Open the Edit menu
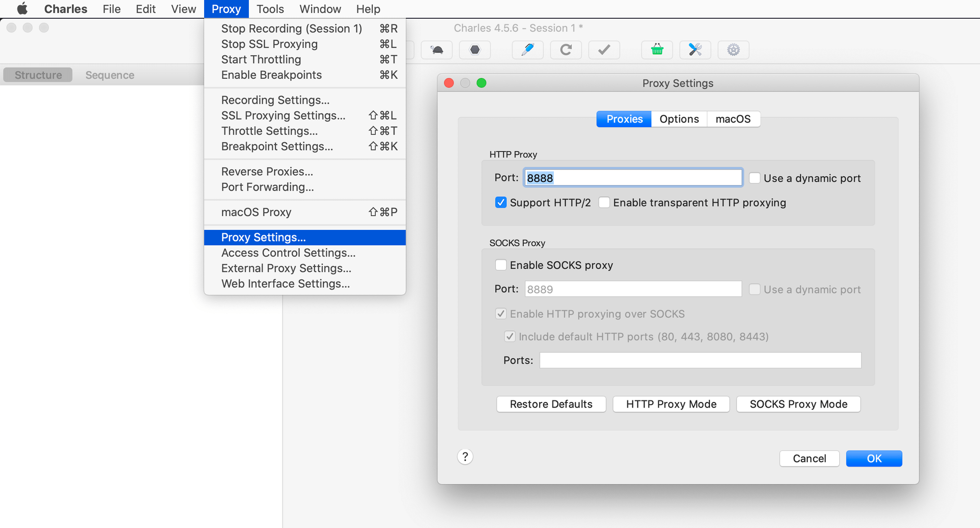980x528 pixels. [x=146, y=9]
